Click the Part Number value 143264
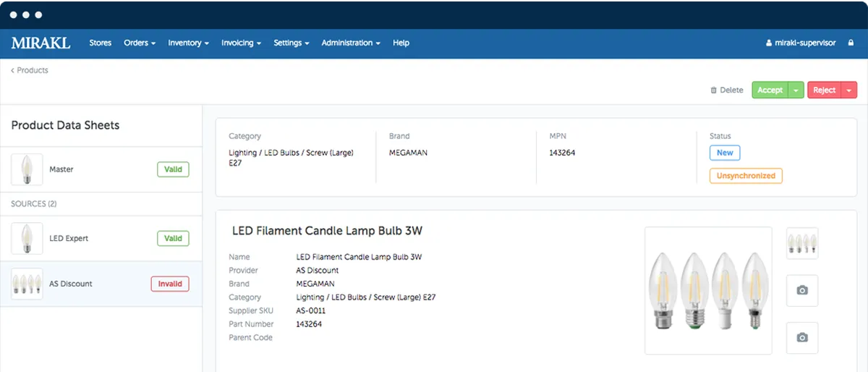 [309, 324]
